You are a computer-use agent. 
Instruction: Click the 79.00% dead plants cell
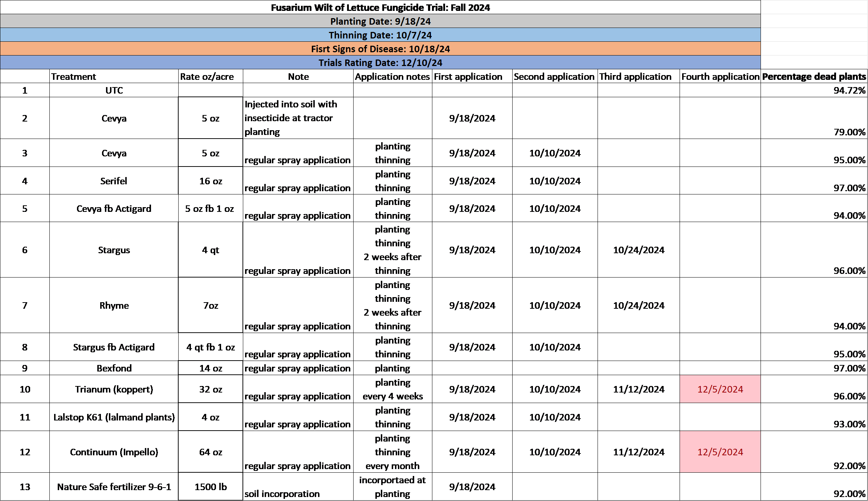point(814,118)
